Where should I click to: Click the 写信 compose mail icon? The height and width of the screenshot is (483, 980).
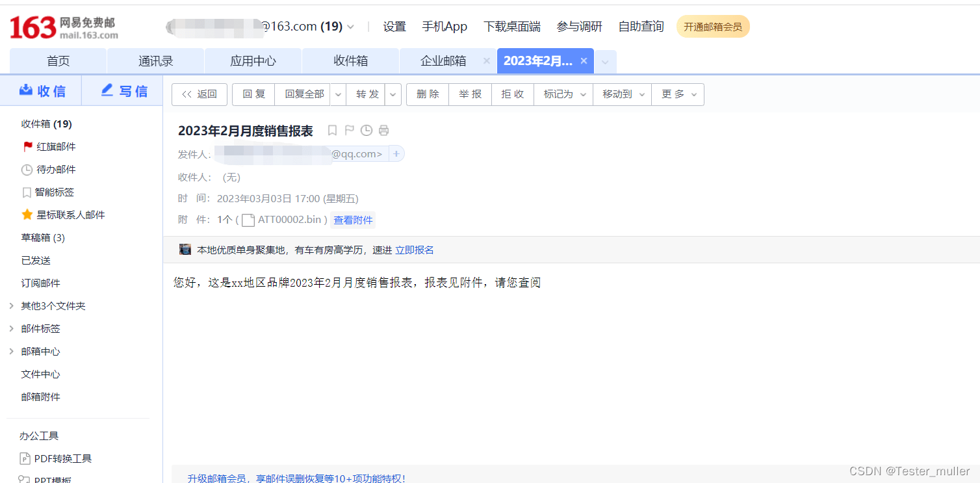(107, 90)
